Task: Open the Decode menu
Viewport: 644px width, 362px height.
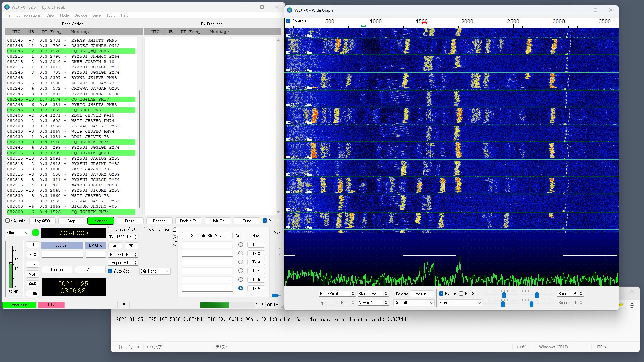Action: (x=80, y=15)
